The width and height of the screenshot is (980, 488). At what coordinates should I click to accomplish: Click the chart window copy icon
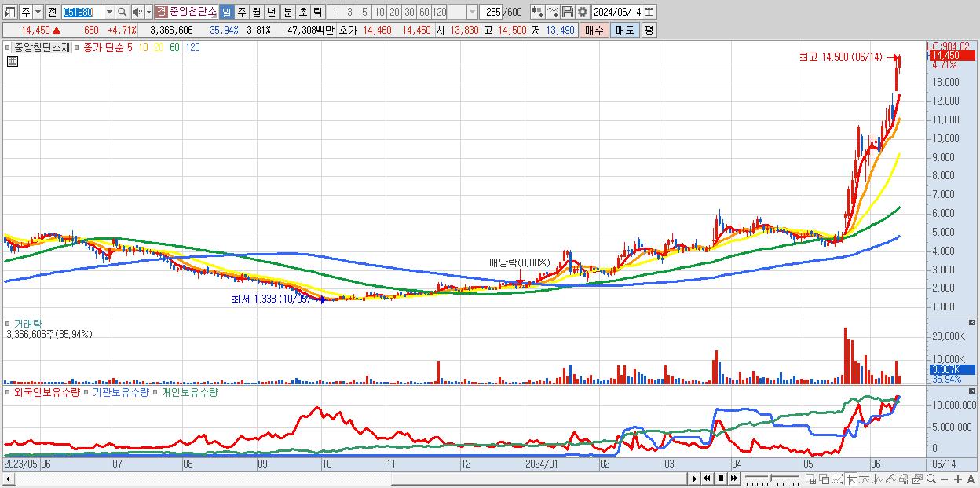coord(917,479)
